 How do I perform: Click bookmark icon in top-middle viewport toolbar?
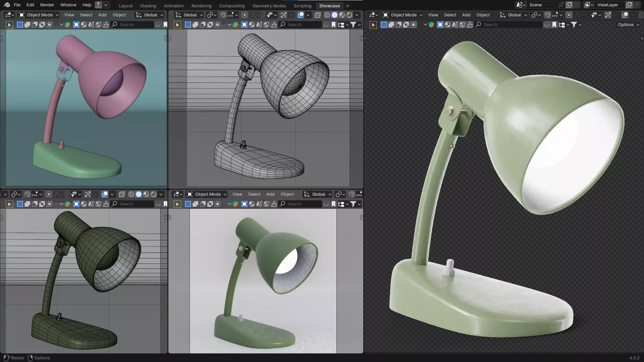click(x=333, y=24)
